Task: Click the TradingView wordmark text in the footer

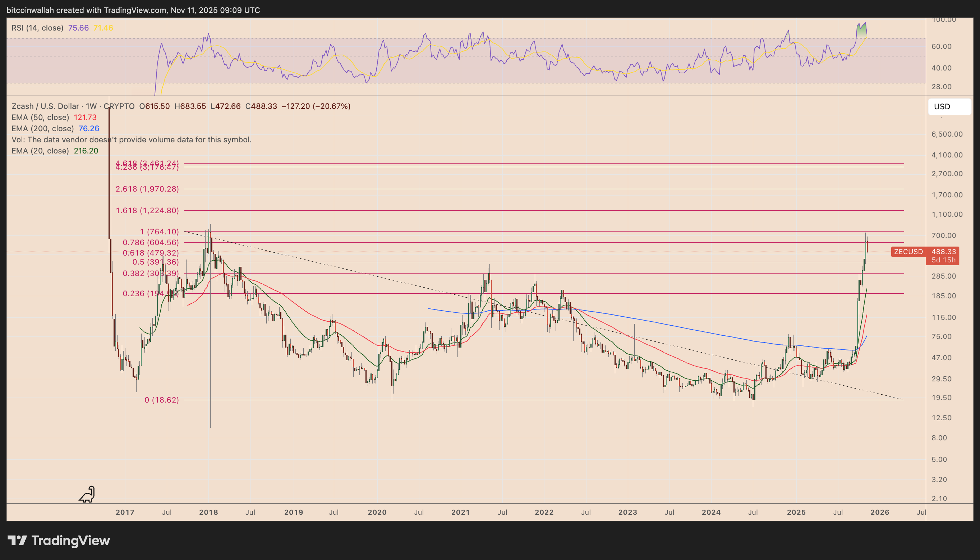Action: click(71, 540)
